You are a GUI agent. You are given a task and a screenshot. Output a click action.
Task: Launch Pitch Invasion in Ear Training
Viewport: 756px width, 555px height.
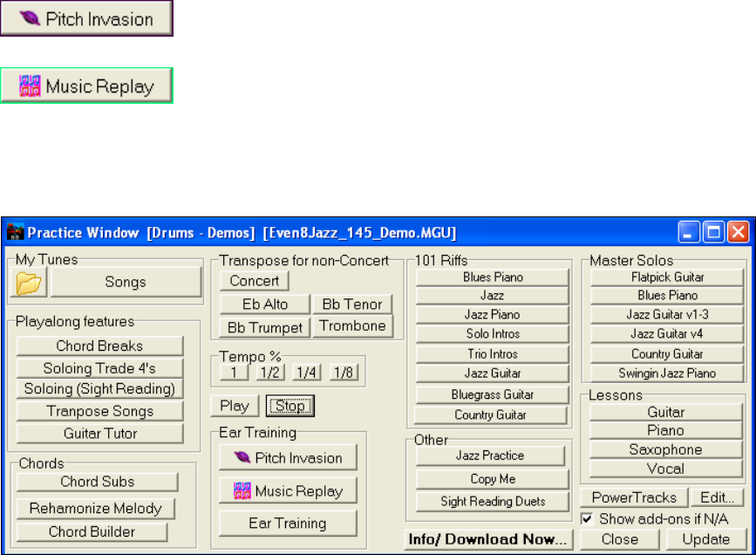[x=288, y=457]
